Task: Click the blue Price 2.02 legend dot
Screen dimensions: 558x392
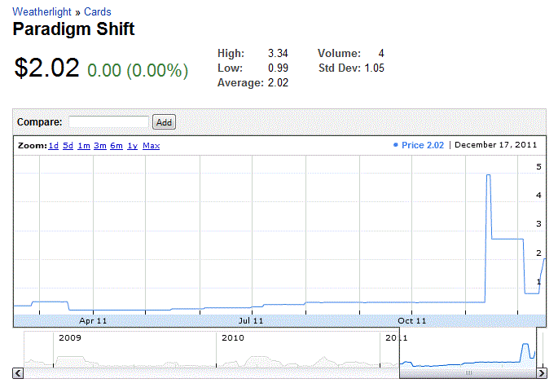Action: (x=396, y=145)
